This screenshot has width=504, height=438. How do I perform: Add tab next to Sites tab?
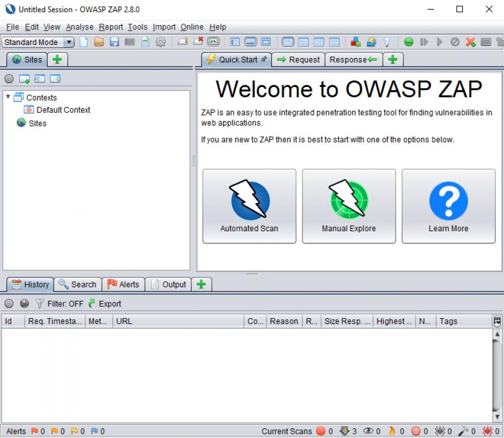tap(57, 60)
